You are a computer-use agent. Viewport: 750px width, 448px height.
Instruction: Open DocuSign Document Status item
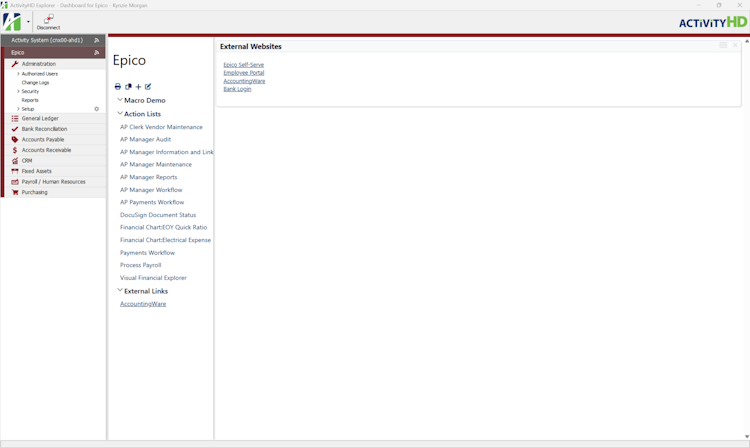[158, 215]
